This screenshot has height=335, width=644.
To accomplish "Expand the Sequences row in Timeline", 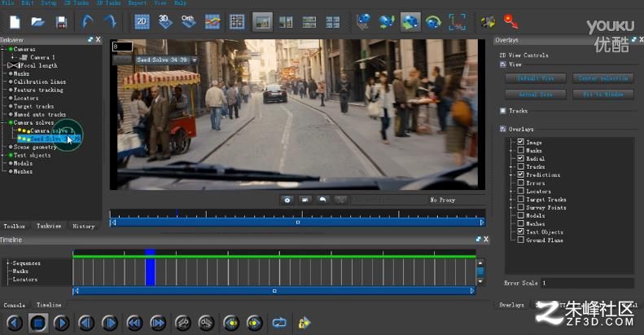I will click(8, 263).
